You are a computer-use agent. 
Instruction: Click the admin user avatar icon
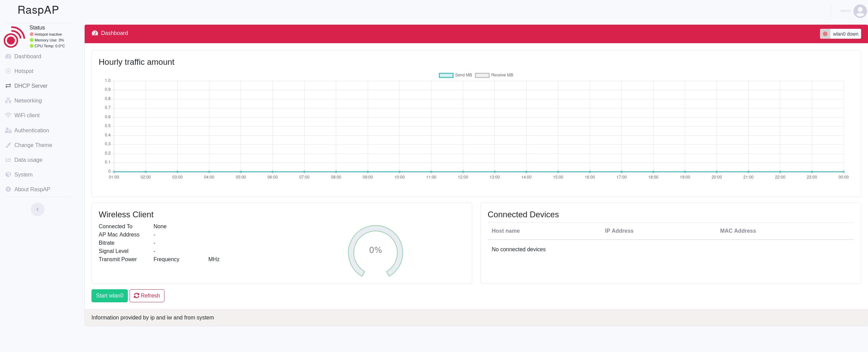(860, 11)
